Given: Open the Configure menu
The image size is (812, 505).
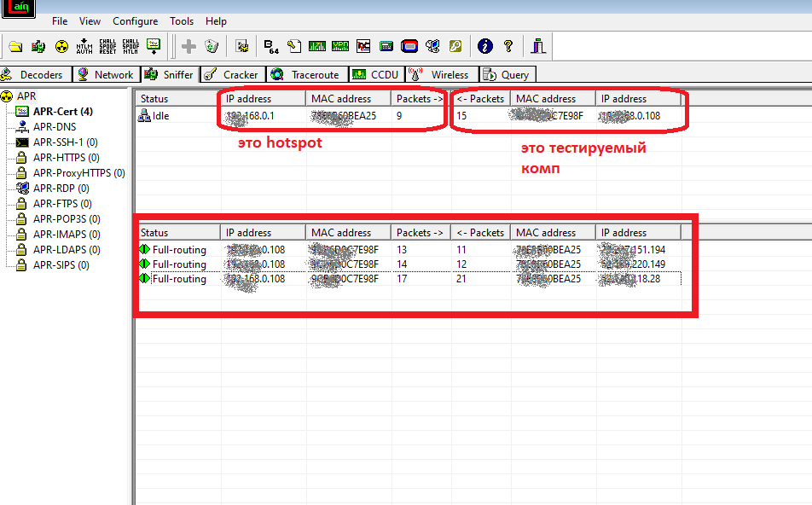Looking at the screenshot, I should click(135, 21).
